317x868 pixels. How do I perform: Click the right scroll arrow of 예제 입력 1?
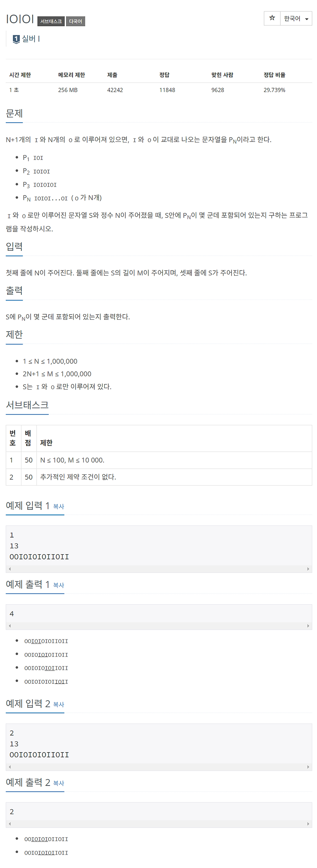[x=308, y=568]
